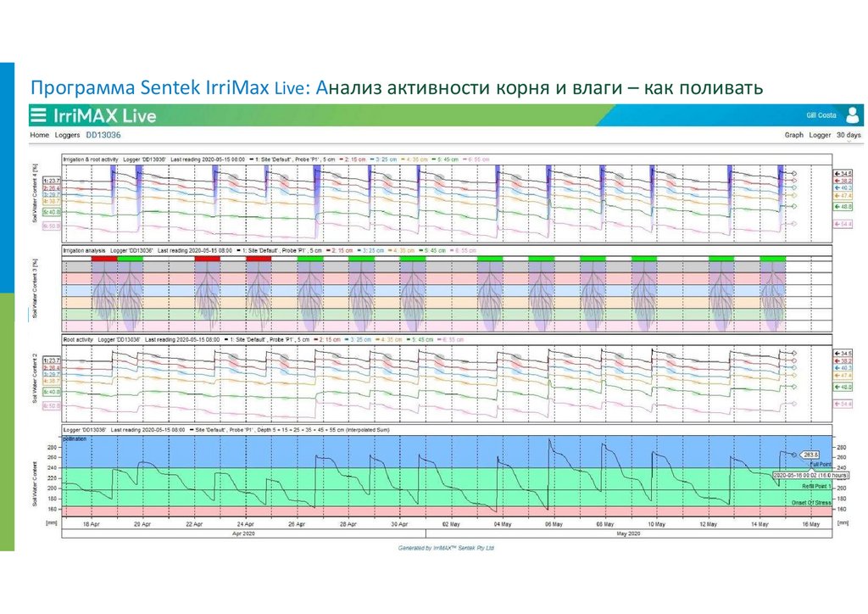Click the 'Refill Point 1' line label
The width and height of the screenshot is (868, 614).
click(x=816, y=486)
